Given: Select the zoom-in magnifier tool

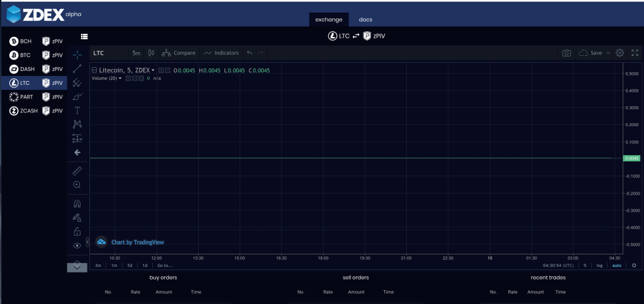Looking at the screenshot, I should click(77, 185).
